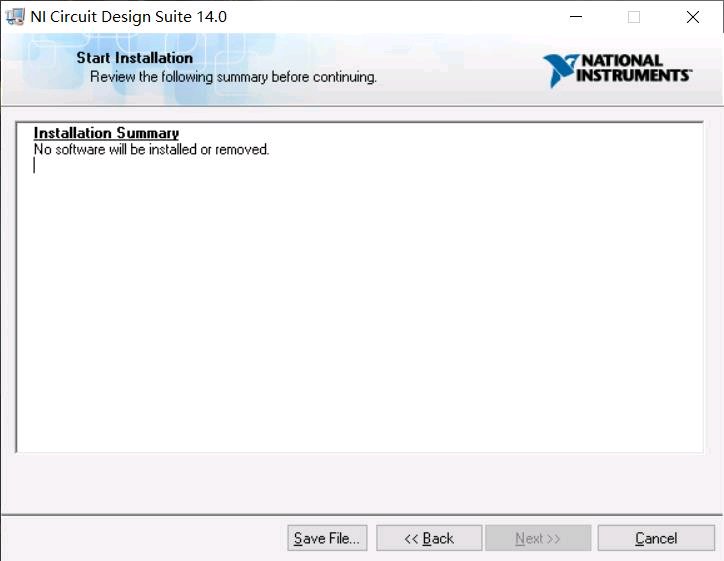Minimize the NI Circuit Design Suite window

tap(576, 17)
